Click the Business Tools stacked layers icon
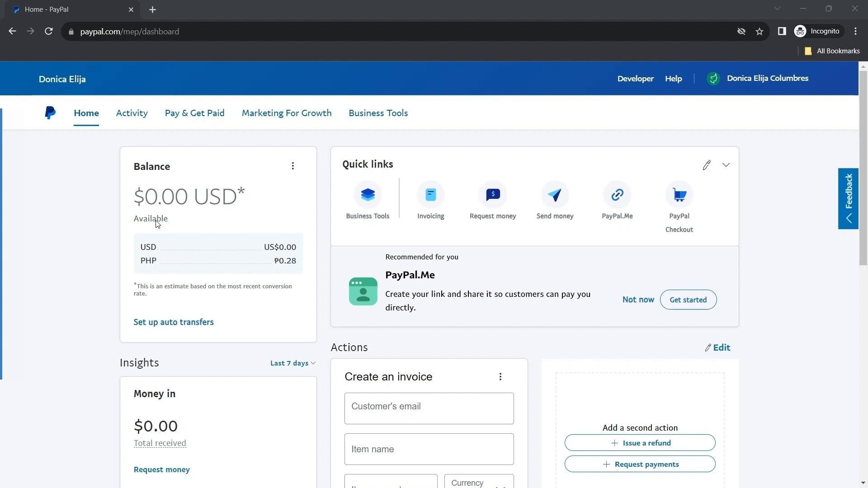 [x=368, y=195]
